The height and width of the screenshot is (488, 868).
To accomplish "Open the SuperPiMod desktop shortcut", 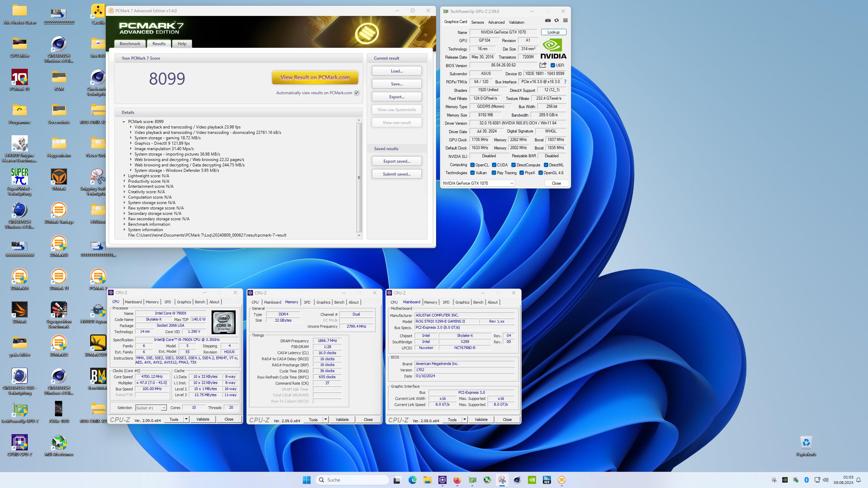I will click(20, 182).
